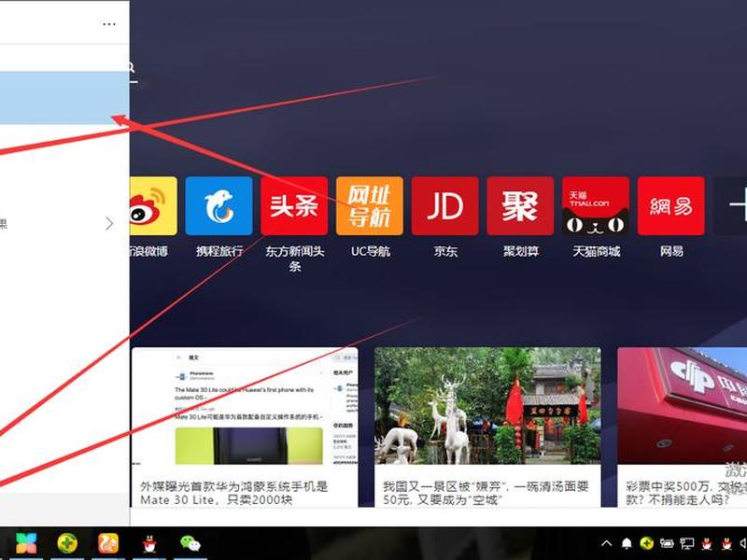The image size is (747, 560).
Task: Read headline 我国又一景区被"嫌弃"
Action: coord(486,493)
